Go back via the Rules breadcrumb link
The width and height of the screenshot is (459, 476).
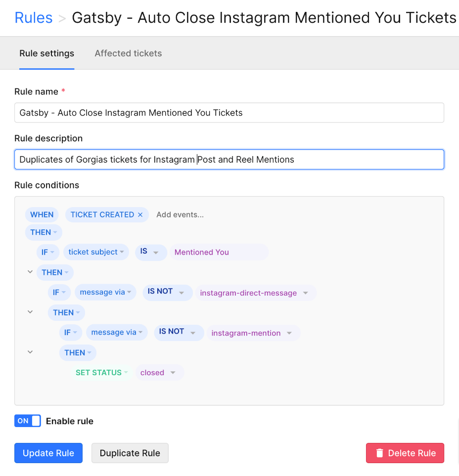(34, 18)
